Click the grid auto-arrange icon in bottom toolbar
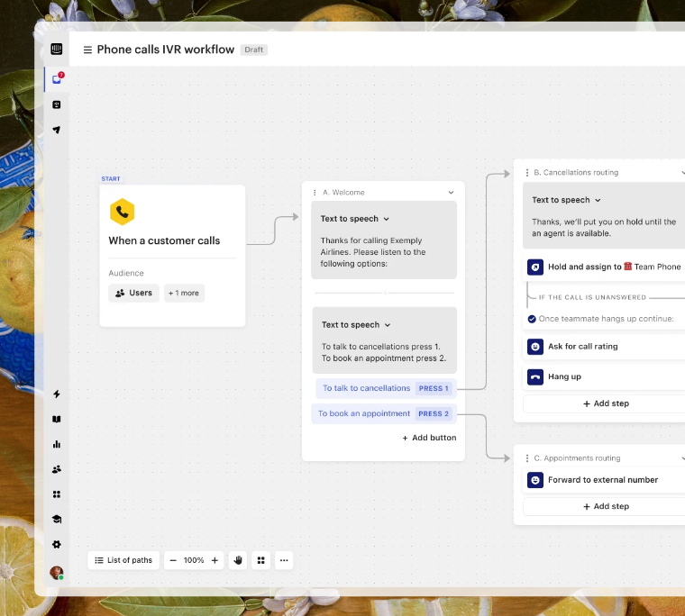The image size is (685, 616). tap(261, 560)
